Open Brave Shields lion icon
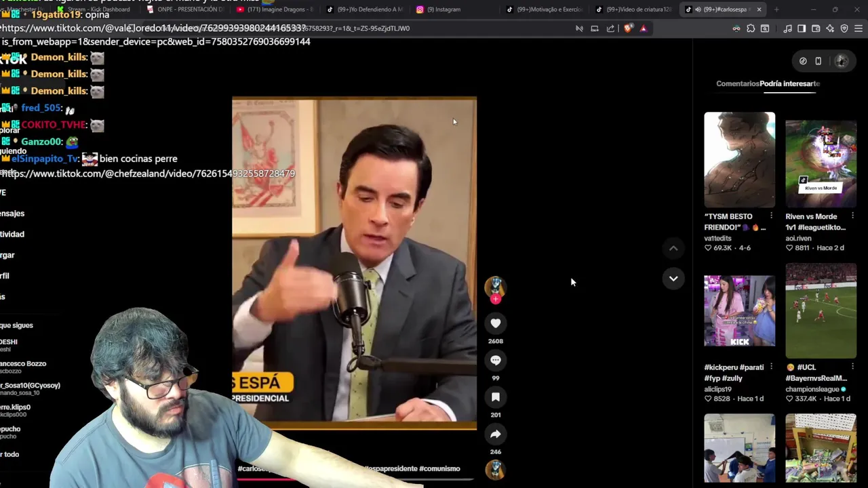This screenshot has height=488, width=868. point(628,28)
